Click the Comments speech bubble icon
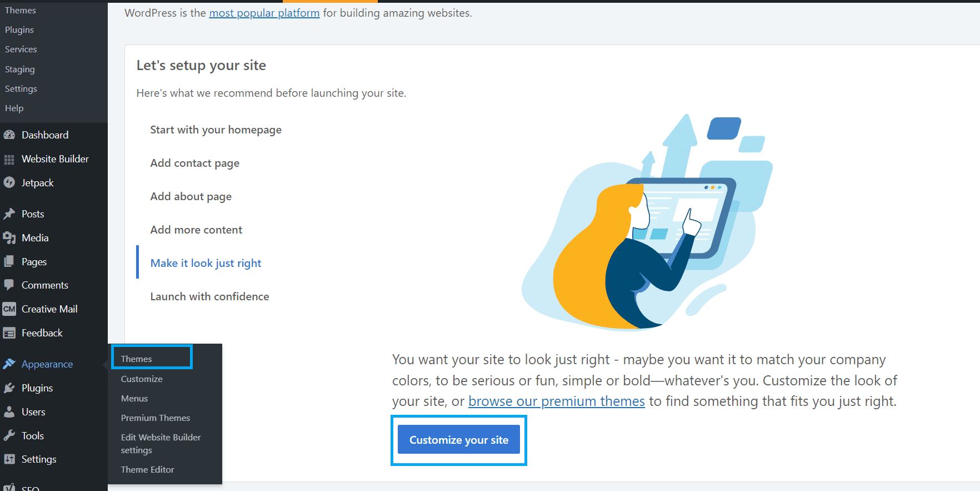The width and height of the screenshot is (980, 491). click(x=9, y=285)
